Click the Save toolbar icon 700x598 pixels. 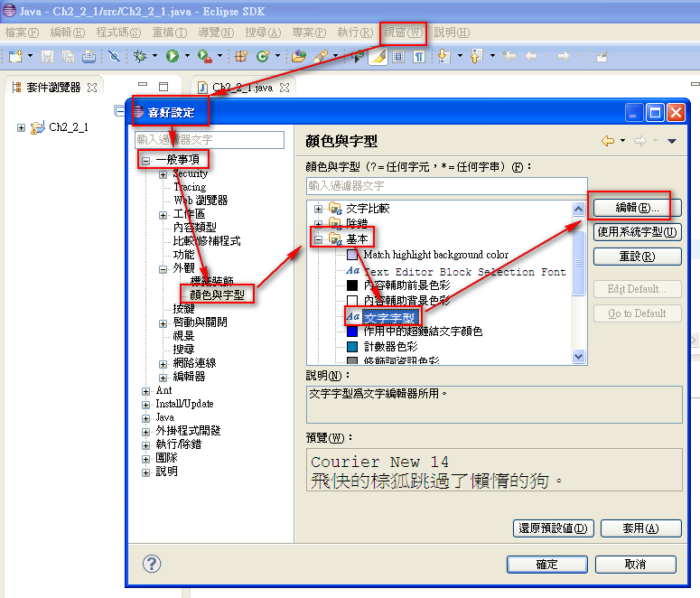coord(47,56)
